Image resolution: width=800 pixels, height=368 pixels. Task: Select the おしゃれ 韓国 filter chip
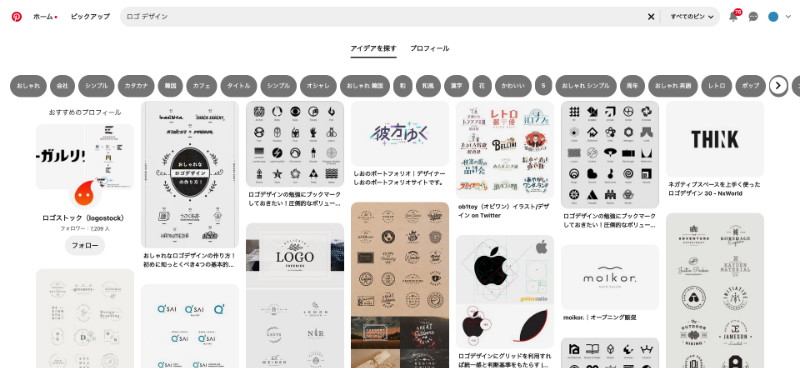pos(365,86)
